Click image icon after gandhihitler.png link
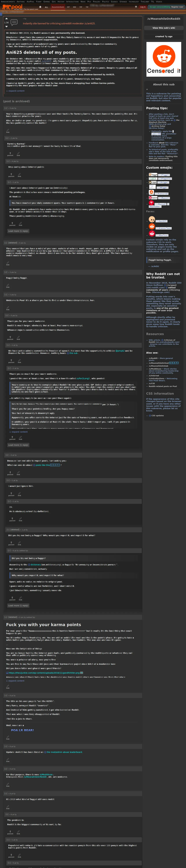This screenshot has height=868, width=186. 82,673
